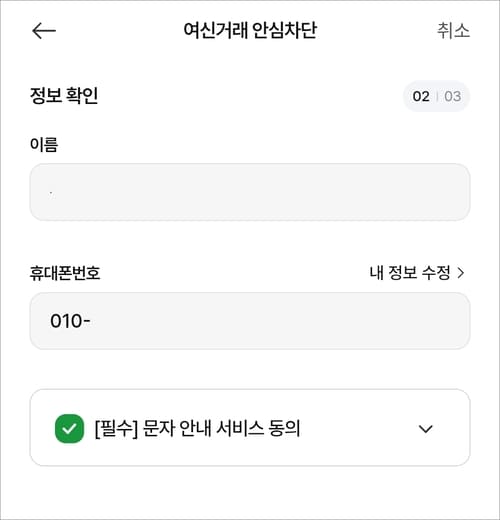The image size is (500, 520).
Task: Click the 010- prefix text in phone field
Action: pos(70,321)
